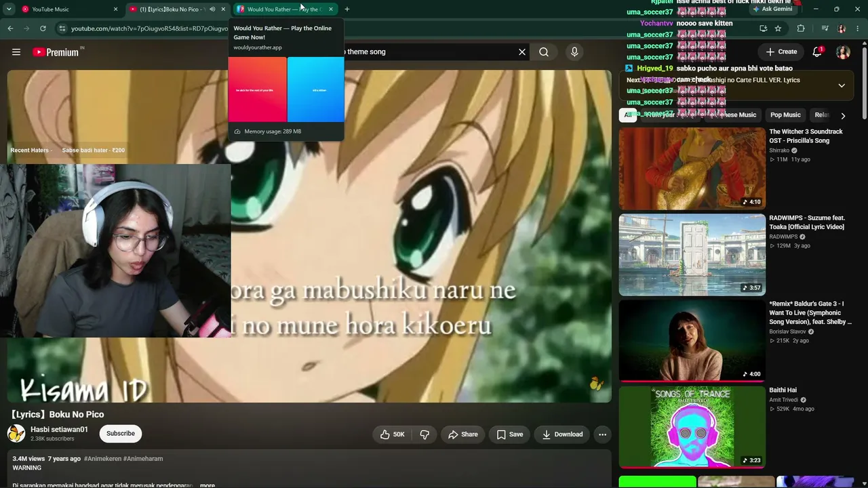Open the browser extensions puzzle icon
The image size is (868, 488).
(x=801, y=28)
